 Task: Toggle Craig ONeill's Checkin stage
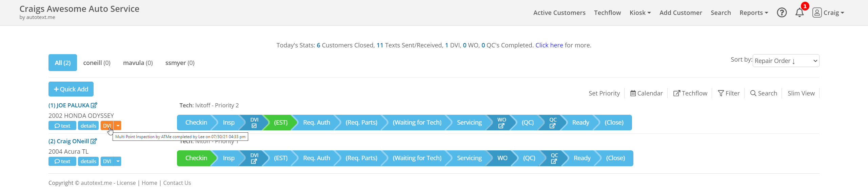(x=196, y=158)
